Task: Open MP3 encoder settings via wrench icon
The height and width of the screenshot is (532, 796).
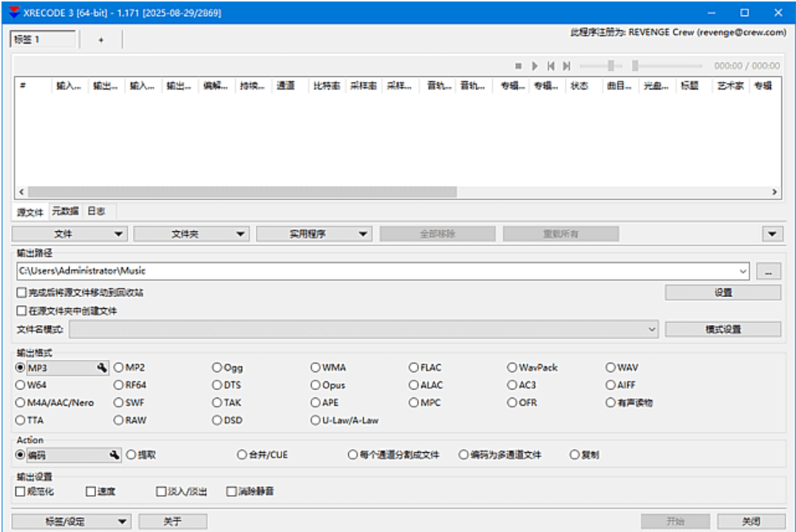Action: pos(103,366)
